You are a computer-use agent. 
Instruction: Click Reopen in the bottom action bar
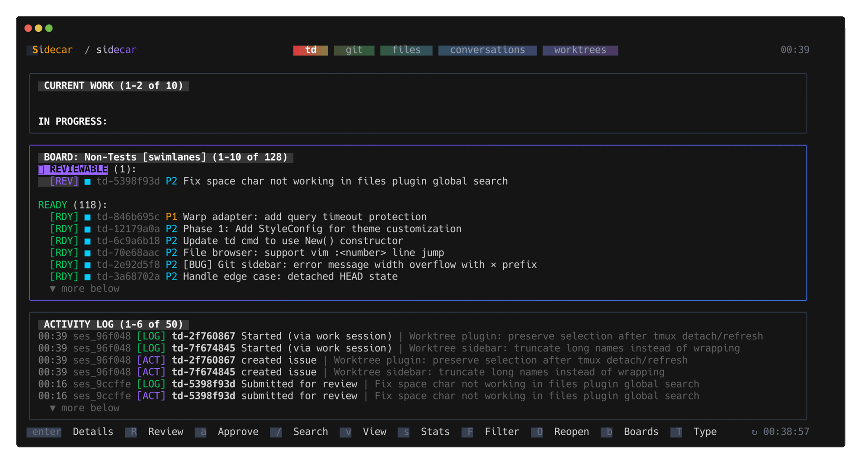571,432
